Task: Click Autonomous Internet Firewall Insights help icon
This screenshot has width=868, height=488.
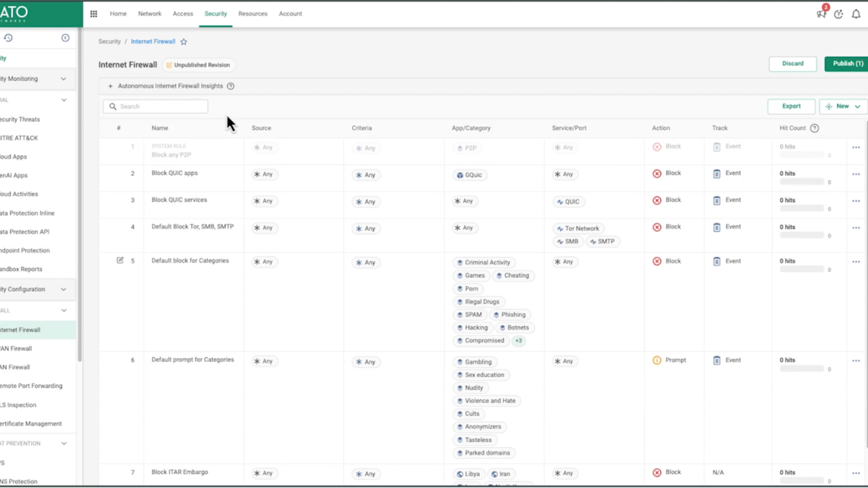Action: coord(231,86)
